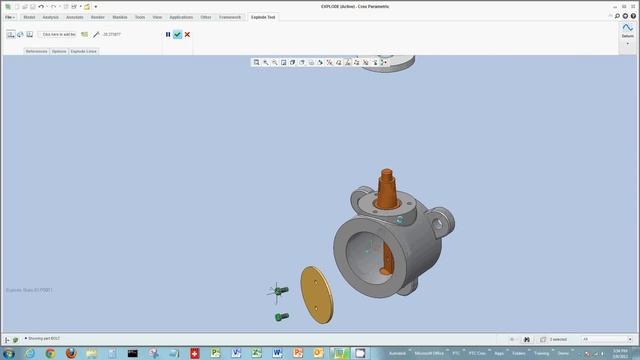Switch to the Render ribbon tab
This screenshot has width=640, height=360.
point(98,17)
